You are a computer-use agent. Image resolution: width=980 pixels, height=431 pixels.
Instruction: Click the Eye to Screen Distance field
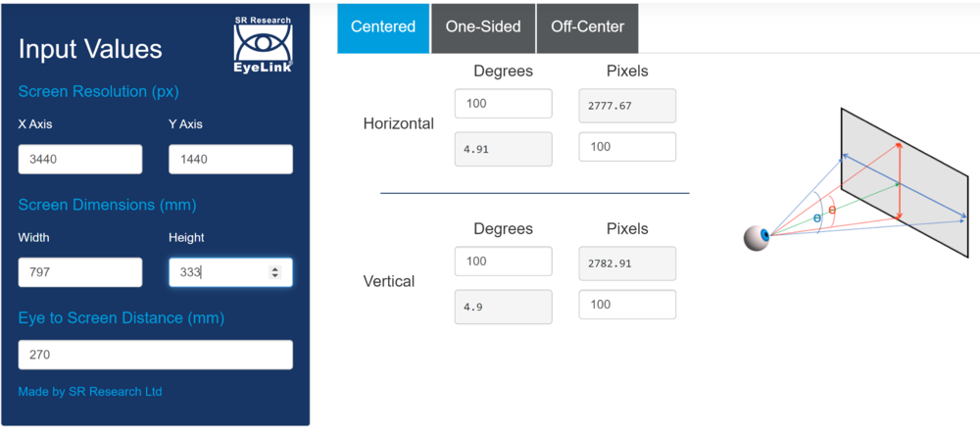click(155, 355)
